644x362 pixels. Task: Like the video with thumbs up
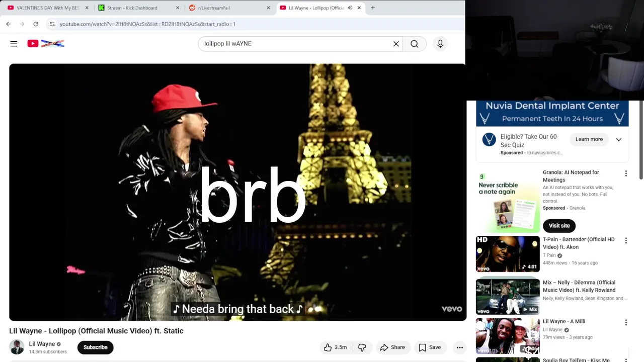pyautogui.click(x=335, y=347)
